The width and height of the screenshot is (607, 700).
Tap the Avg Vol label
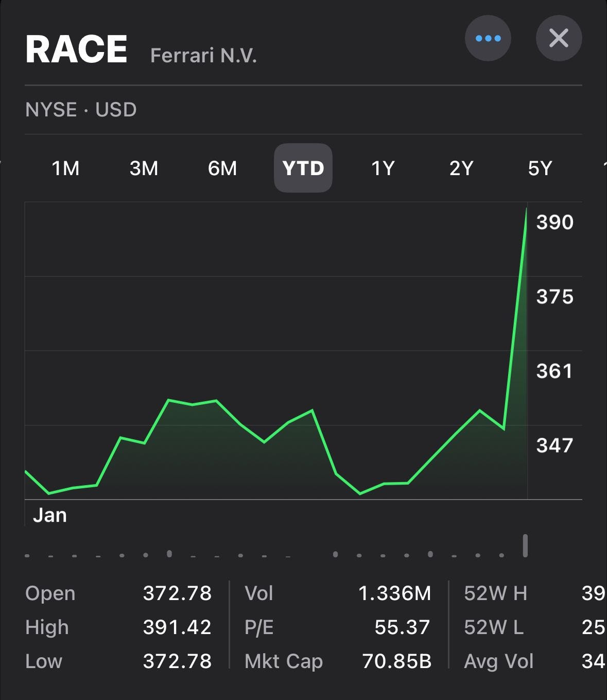(499, 661)
